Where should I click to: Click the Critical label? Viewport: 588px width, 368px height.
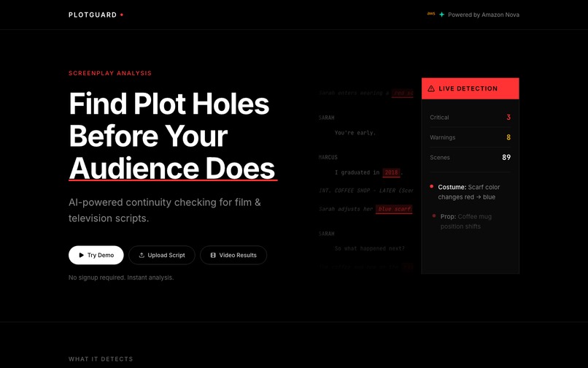tap(439, 118)
